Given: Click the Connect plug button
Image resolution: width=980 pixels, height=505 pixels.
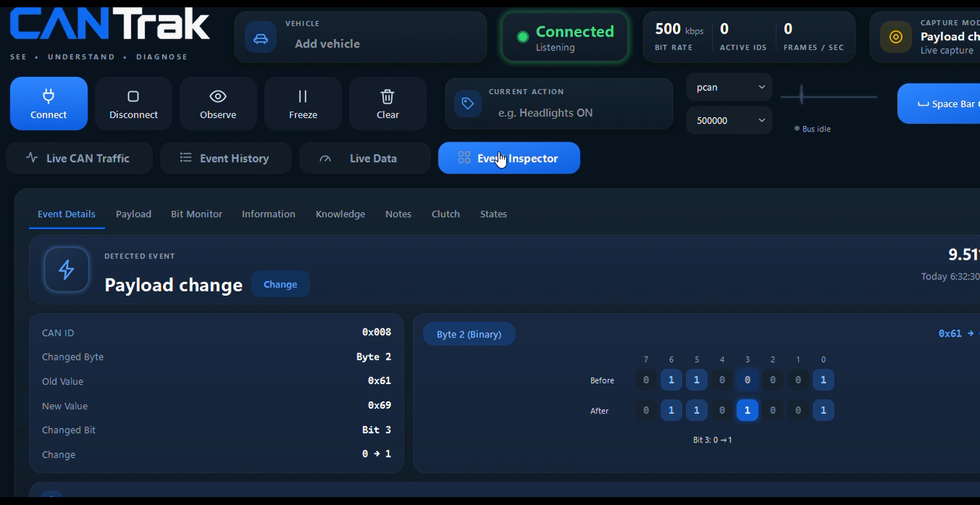Looking at the screenshot, I should [x=49, y=104].
